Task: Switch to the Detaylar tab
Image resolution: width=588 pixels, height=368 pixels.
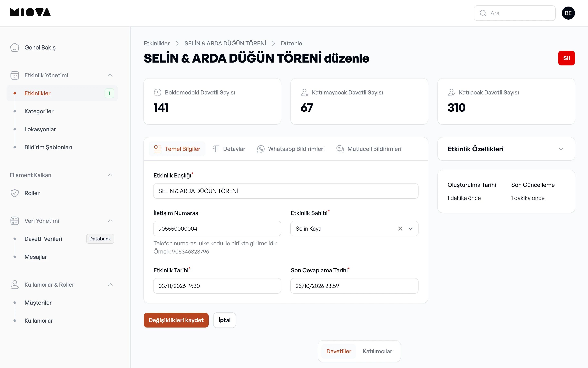Action: 229,149
